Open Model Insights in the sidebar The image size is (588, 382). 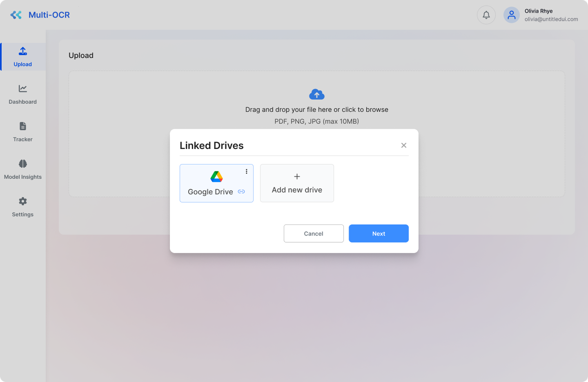coord(23,169)
